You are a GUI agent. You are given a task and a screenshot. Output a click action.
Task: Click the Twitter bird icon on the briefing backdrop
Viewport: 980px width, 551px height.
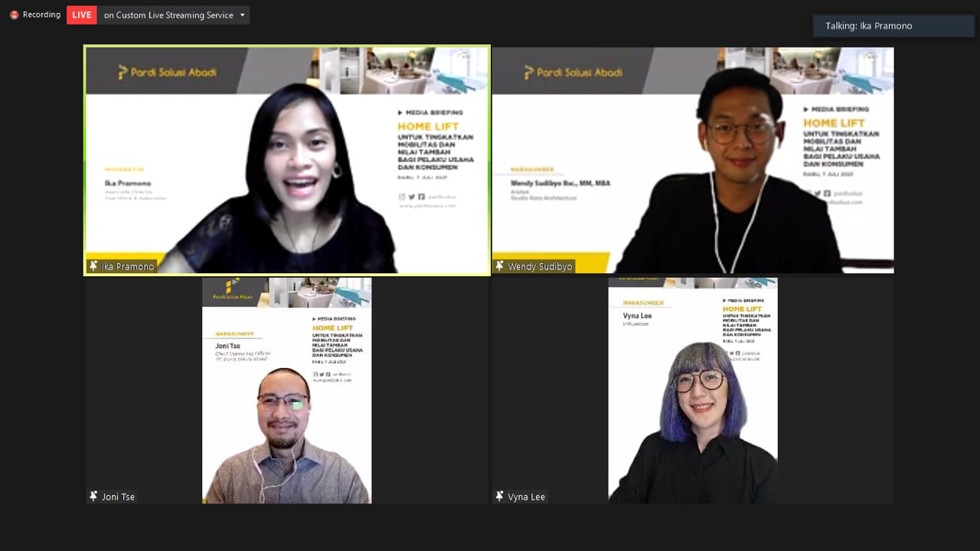coord(412,197)
